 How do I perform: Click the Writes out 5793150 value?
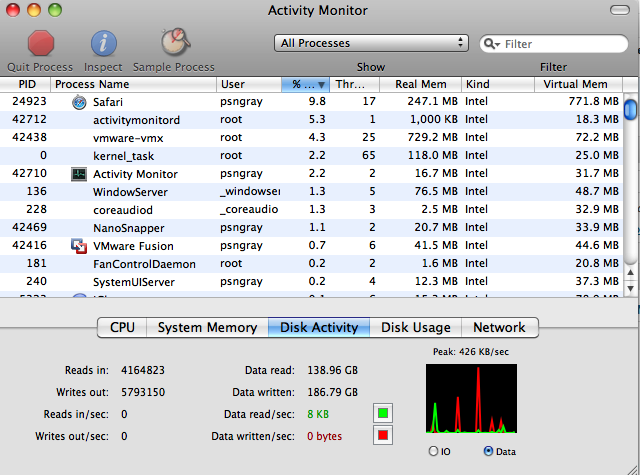[143, 393]
